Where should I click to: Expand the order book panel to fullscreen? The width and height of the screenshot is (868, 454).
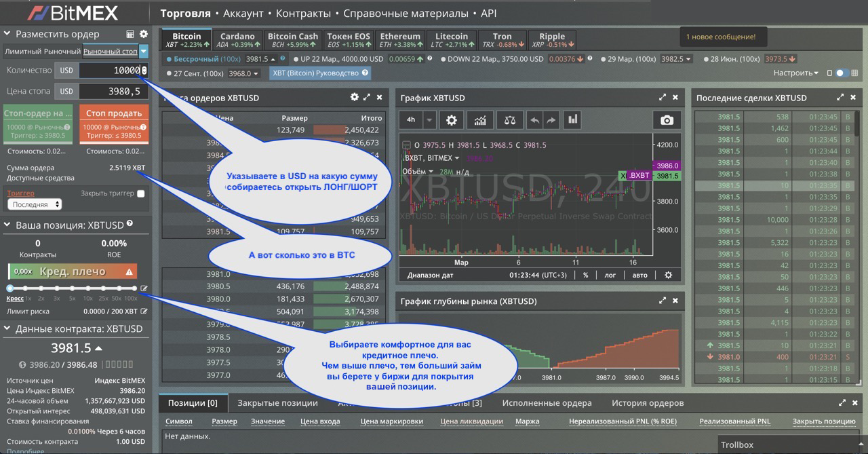point(367,98)
